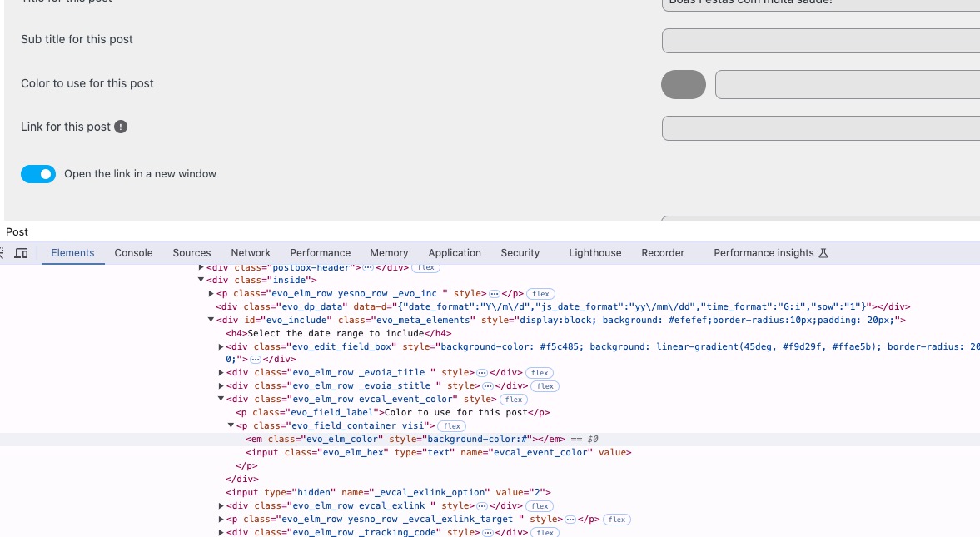Open the Security tab
This screenshot has width=980, height=537.
point(520,253)
